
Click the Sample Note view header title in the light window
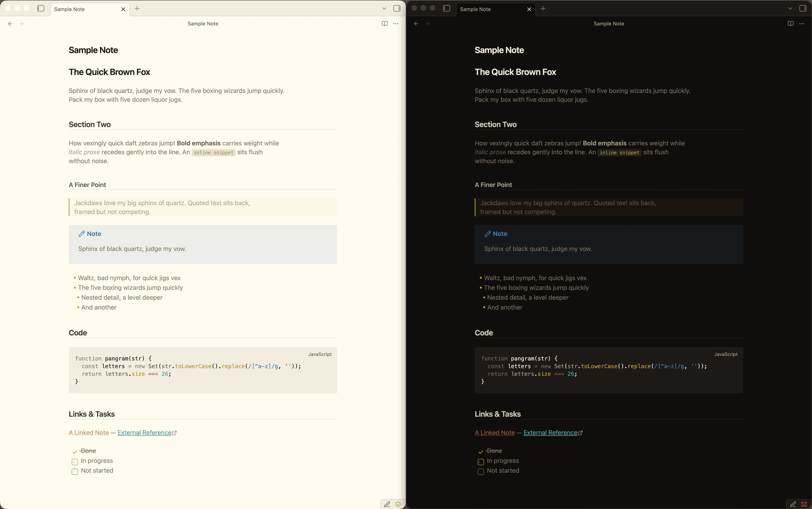[203, 23]
